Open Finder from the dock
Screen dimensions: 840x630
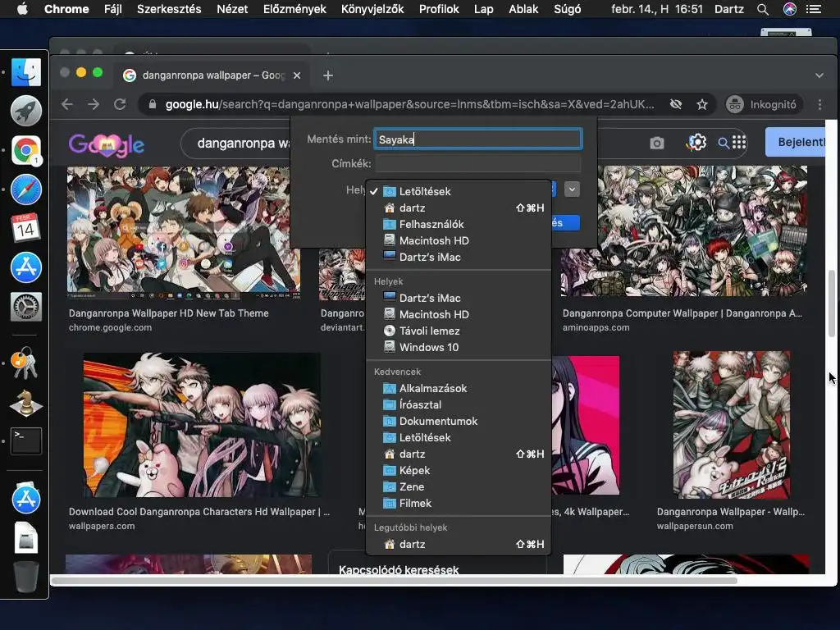(x=25, y=72)
